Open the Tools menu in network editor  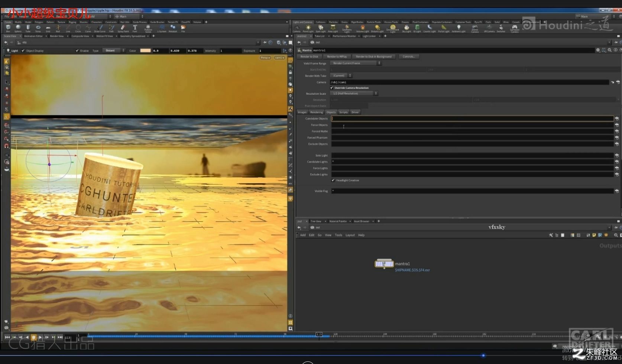(338, 235)
